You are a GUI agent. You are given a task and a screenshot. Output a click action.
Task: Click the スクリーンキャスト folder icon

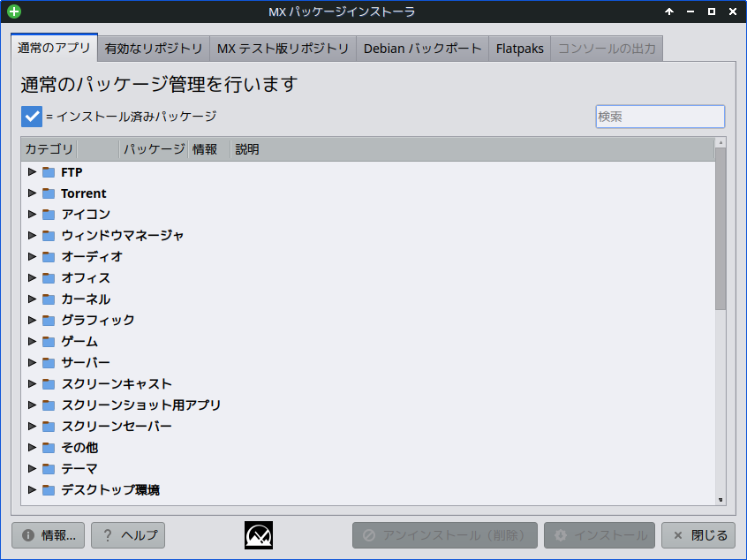pos(49,384)
